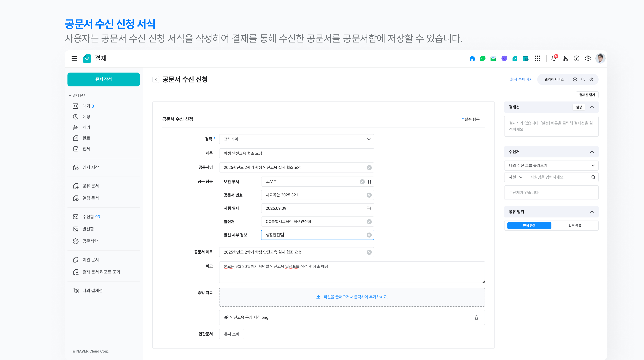Click the trash icon for 안전교육 운영 지침.png

tap(476, 317)
